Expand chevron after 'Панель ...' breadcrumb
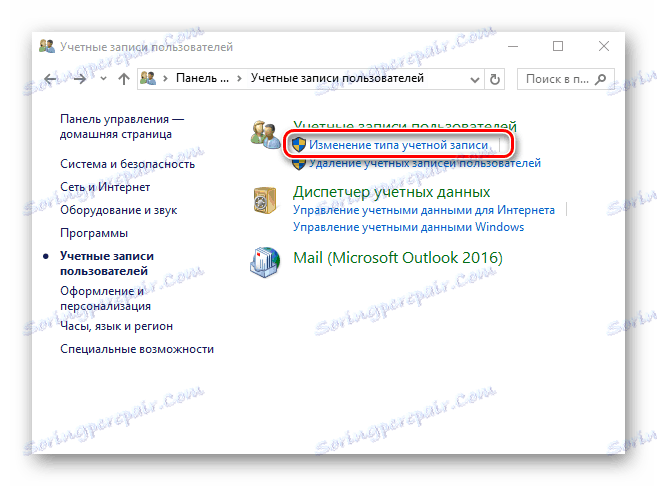The height and width of the screenshot is (486, 657). pos(240,79)
